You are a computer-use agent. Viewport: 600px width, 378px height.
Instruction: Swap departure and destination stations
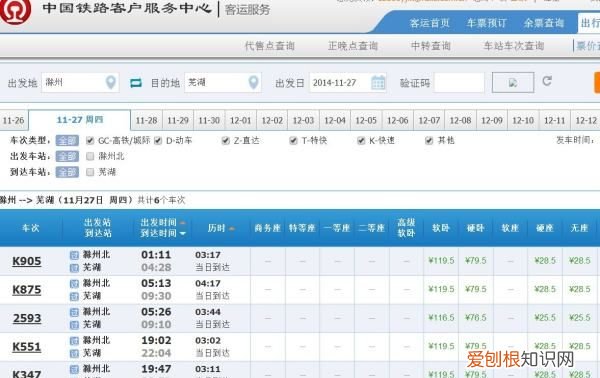(135, 83)
